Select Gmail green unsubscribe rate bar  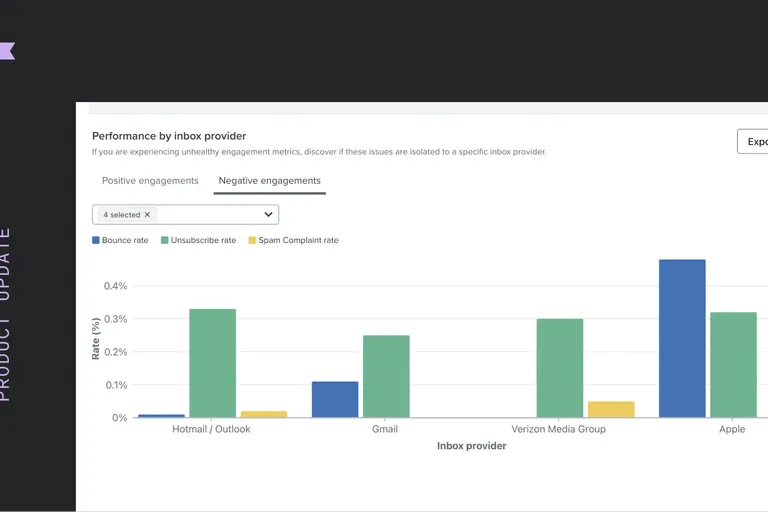(386, 376)
